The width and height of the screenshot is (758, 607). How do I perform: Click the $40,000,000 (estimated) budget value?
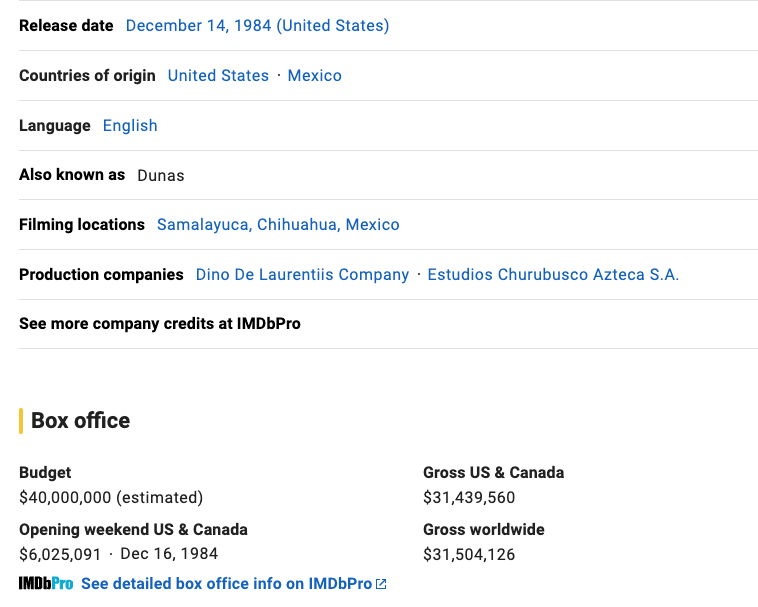click(111, 497)
